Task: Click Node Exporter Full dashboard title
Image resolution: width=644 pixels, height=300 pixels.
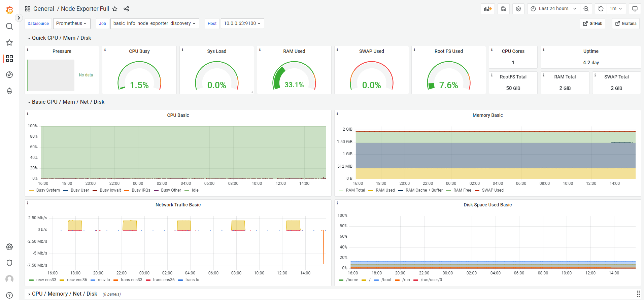Action: coord(85,9)
